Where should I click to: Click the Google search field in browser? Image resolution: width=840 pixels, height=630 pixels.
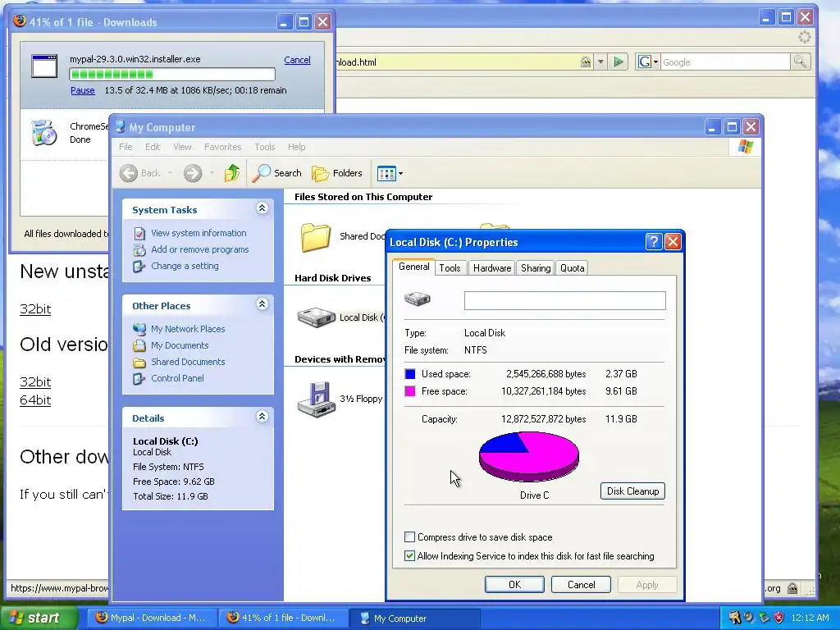point(725,62)
